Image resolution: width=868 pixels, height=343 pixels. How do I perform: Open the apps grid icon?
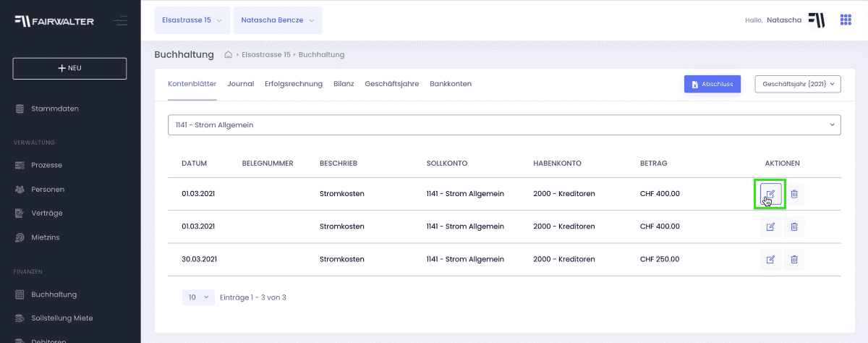pos(845,20)
